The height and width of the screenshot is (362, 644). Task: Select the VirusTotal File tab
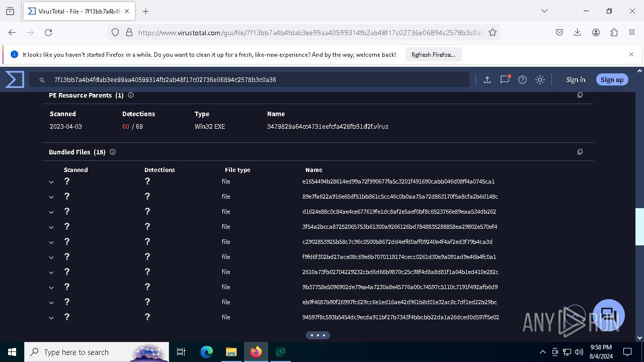[x=78, y=11]
